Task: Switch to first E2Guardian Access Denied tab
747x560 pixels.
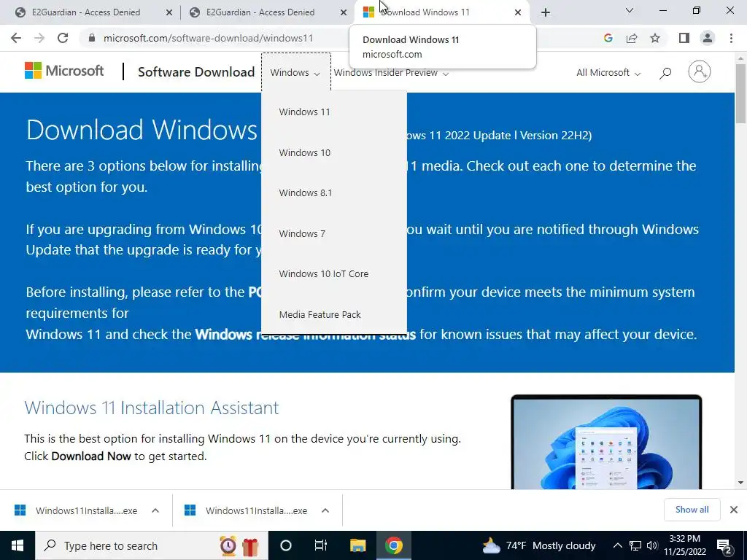Action: (86, 12)
